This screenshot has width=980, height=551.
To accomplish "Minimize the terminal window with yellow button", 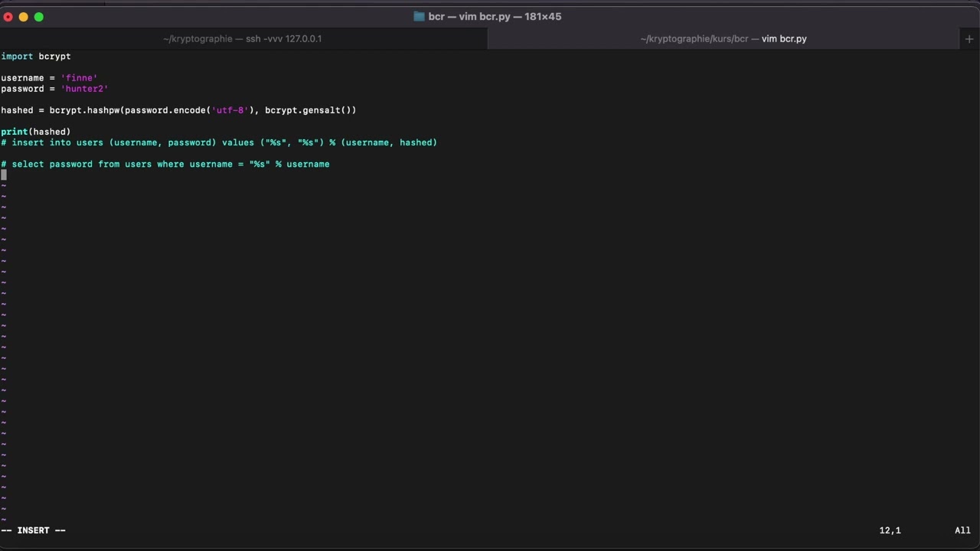I will tap(24, 16).
